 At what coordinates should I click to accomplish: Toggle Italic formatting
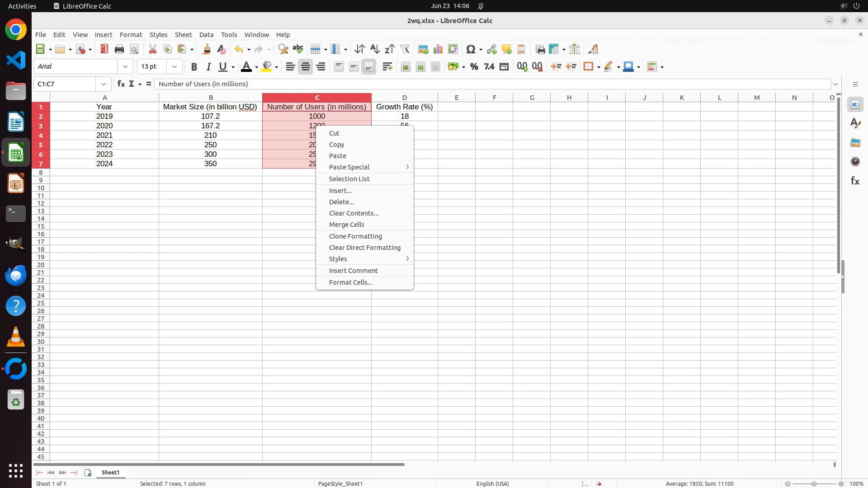208,67
